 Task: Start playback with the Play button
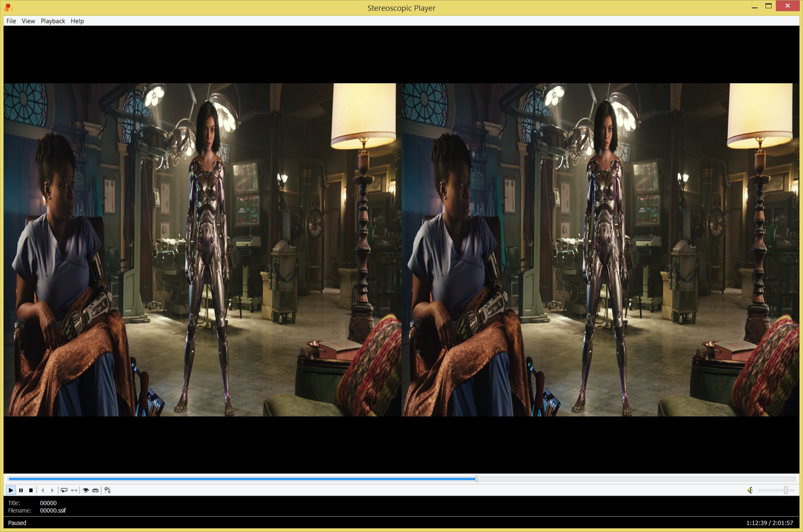[x=11, y=490]
